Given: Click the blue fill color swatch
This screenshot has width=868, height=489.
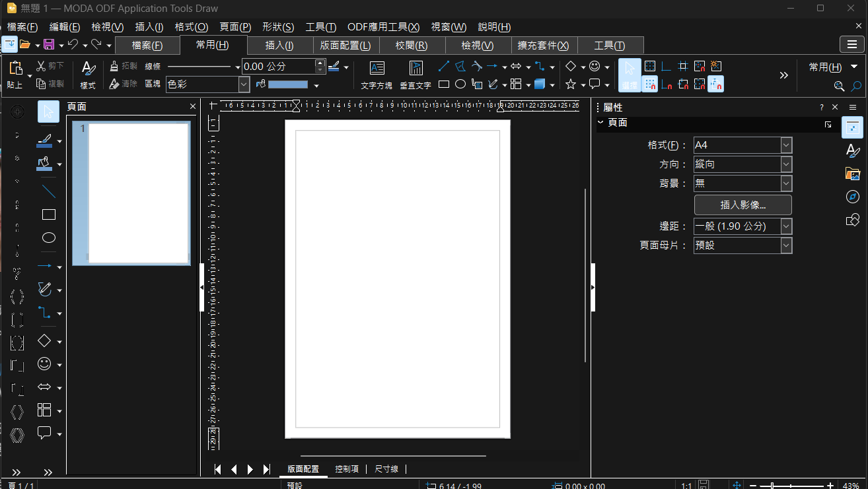Looking at the screenshot, I should coord(288,84).
